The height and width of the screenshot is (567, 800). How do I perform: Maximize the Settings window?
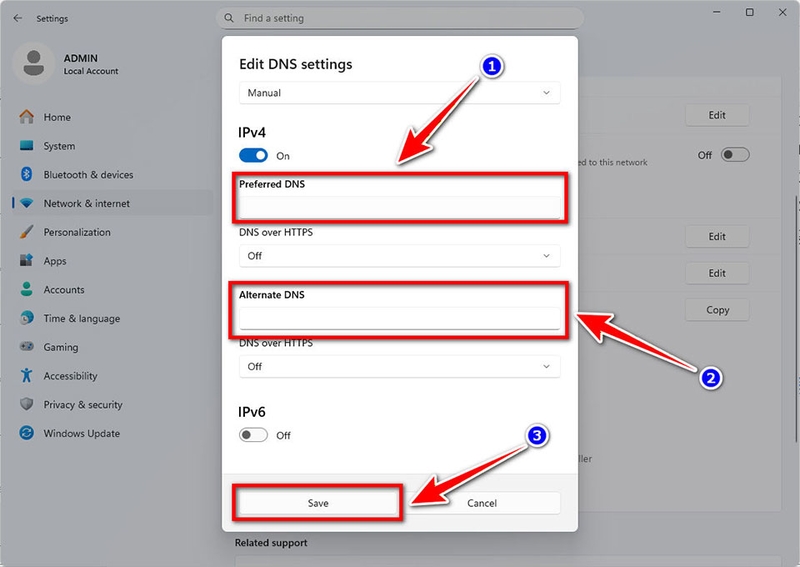pyautogui.click(x=749, y=12)
